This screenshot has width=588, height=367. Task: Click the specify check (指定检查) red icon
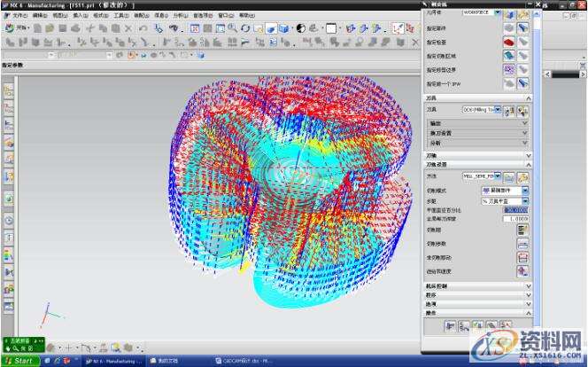coord(509,41)
